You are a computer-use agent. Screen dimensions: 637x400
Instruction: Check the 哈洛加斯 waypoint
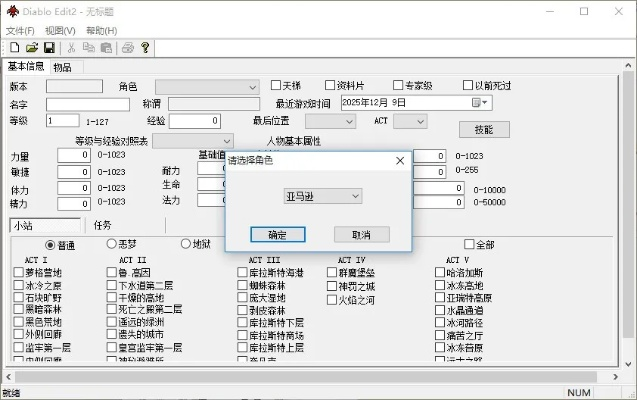(440, 272)
